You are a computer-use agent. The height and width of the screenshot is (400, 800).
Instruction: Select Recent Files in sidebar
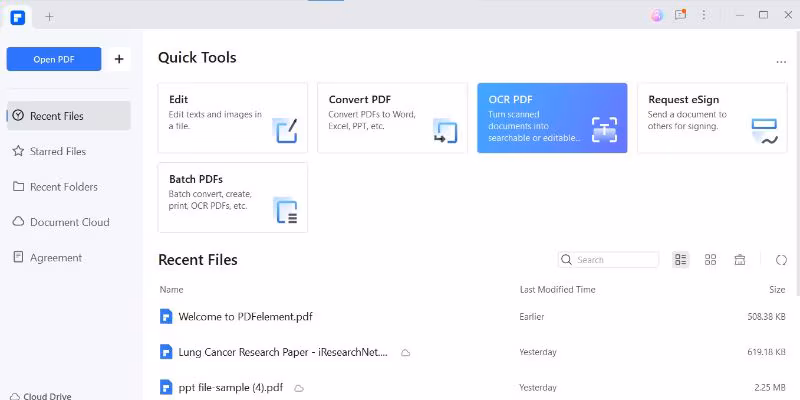point(68,116)
